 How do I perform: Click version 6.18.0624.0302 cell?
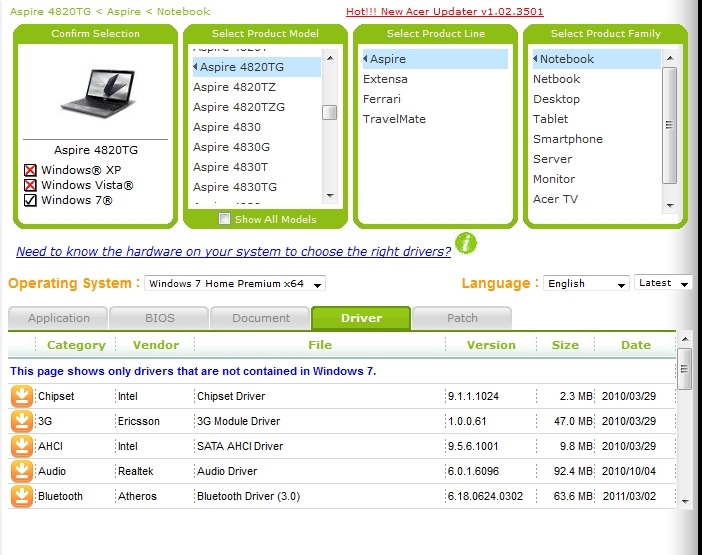coord(485,496)
